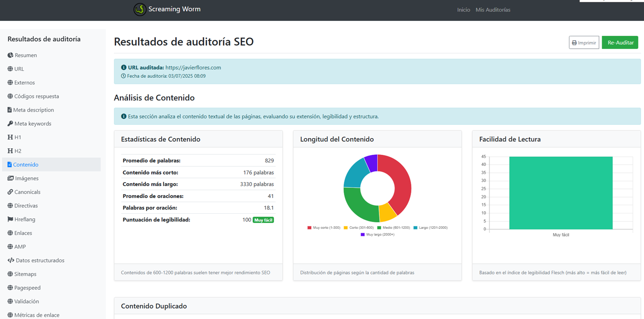Screen dimensions: 644x319
Task: Select the Hreflang flag icon
Action: point(10,219)
